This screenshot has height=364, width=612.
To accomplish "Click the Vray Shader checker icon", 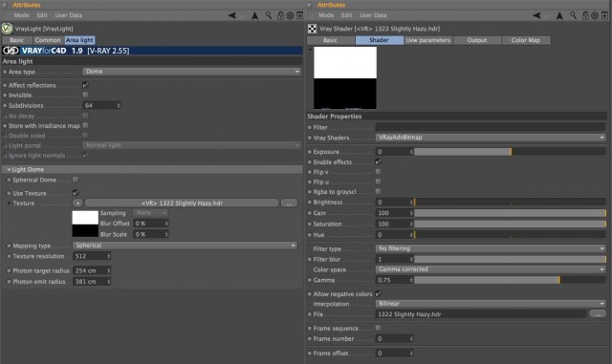I will pos(313,29).
